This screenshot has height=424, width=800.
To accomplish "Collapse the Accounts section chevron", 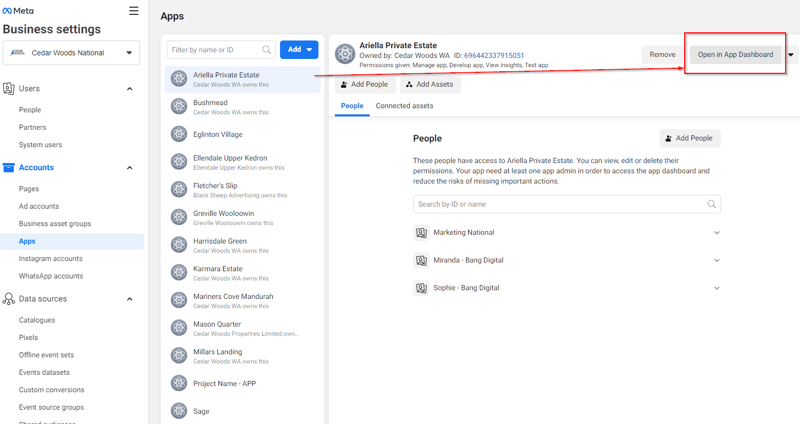I will tap(130, 168).
